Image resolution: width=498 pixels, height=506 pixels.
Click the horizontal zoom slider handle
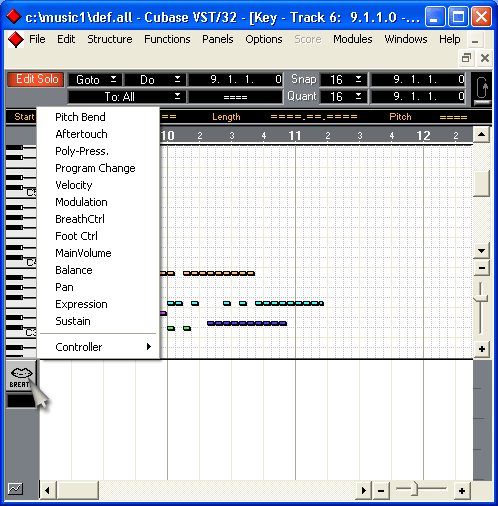point(414,489)
